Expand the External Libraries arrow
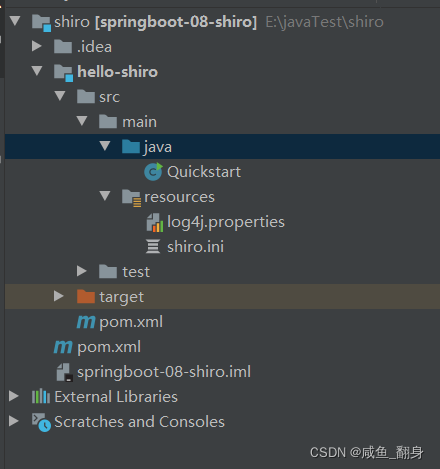The width and height of the screenshot is (440, 469). coord(14,396)
